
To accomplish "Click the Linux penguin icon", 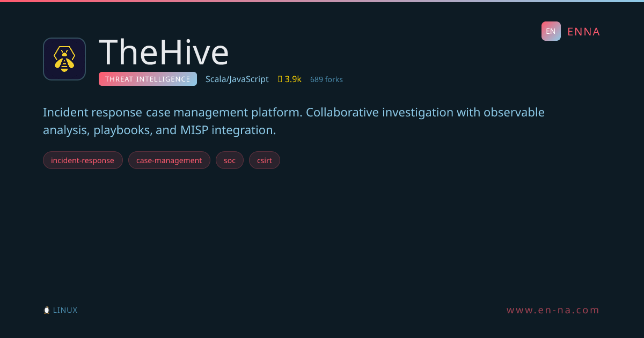I will (47, 310).
